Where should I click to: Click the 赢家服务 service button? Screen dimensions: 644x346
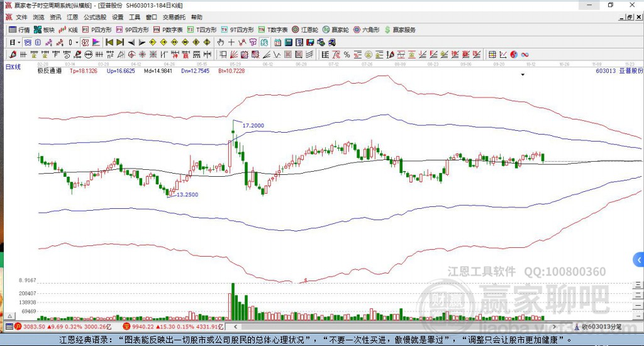(x=400, y=30)
